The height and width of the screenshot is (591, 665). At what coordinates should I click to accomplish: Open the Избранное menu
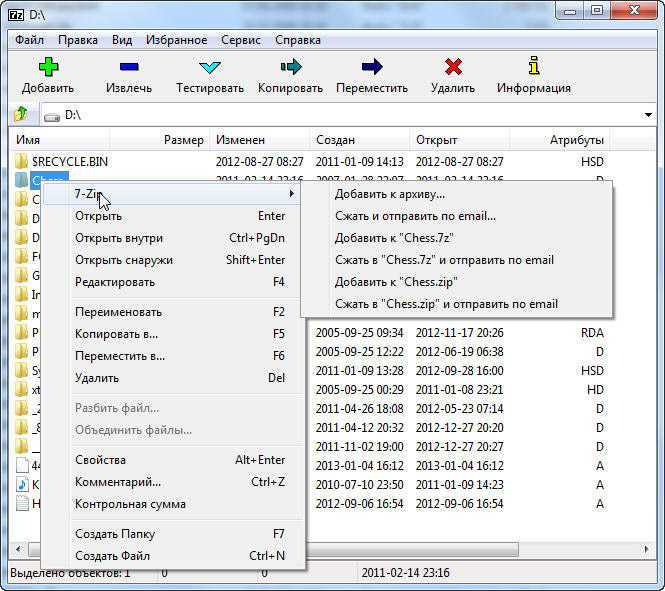pyautogui.click(x=176, y=40)
